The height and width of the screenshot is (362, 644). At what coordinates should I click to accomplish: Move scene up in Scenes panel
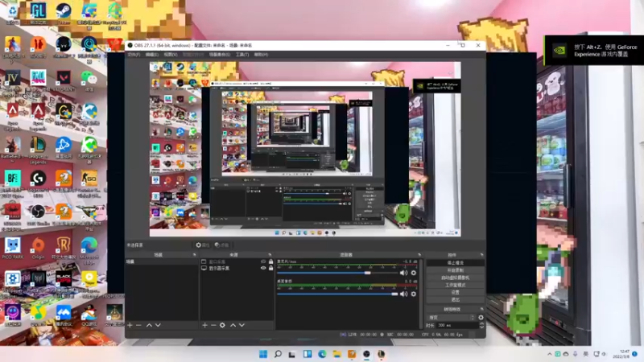point(149,325)
